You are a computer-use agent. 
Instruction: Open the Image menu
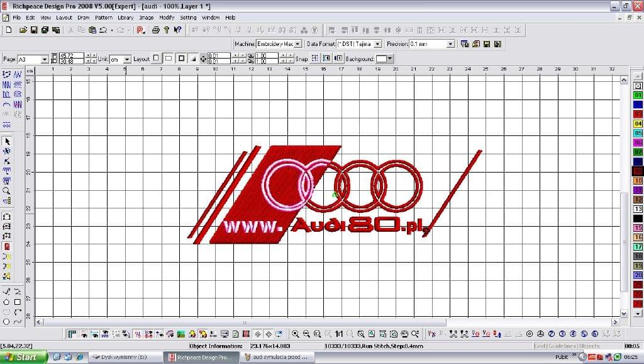point(146,18)
